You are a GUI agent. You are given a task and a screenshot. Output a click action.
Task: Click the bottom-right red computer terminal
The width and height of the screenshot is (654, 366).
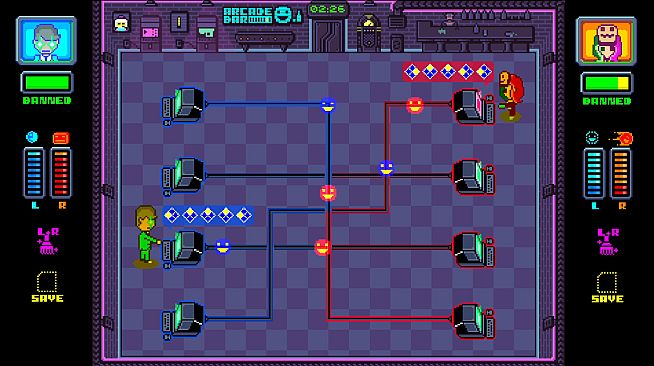[x=473, y=321]
